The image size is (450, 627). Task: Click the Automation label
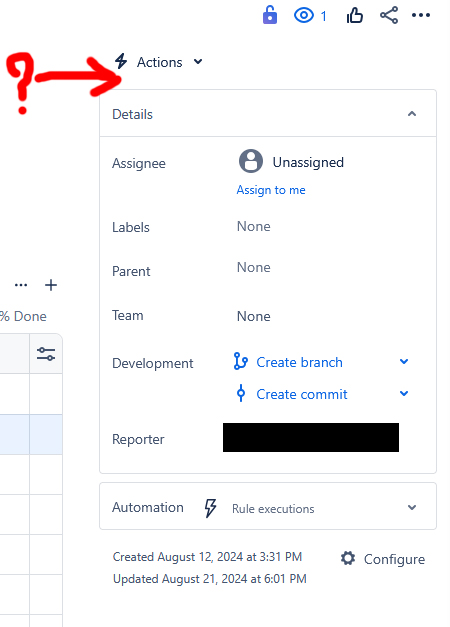tap(148, 507)
